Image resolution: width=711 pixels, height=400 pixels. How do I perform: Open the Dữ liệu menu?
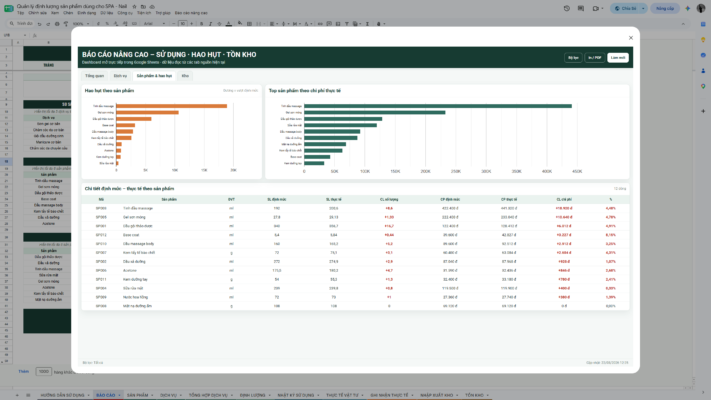(x=107, y=13)
